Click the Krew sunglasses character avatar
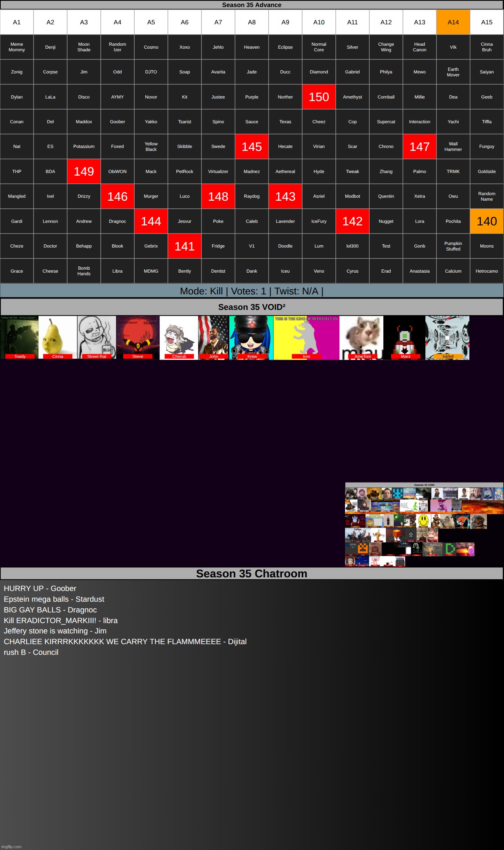Image resolution: width=504 pixels, height=850 pixels. pyautogui.click(x=251, y=337)
